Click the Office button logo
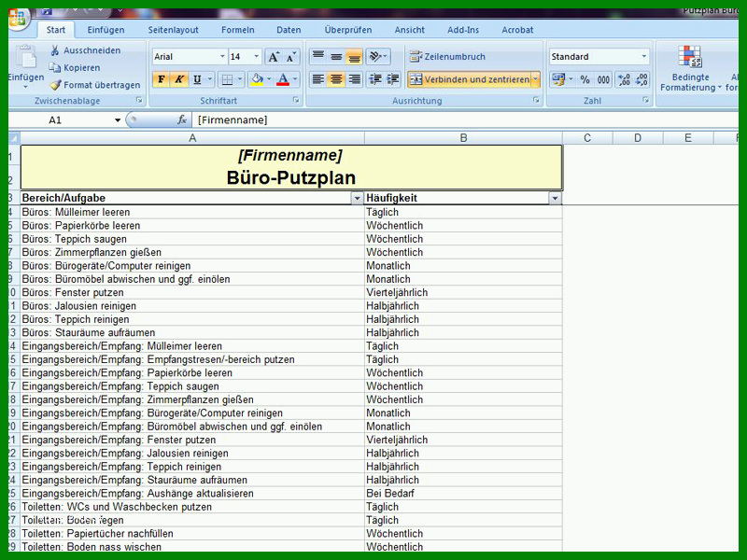 click(x=18, y=19)
